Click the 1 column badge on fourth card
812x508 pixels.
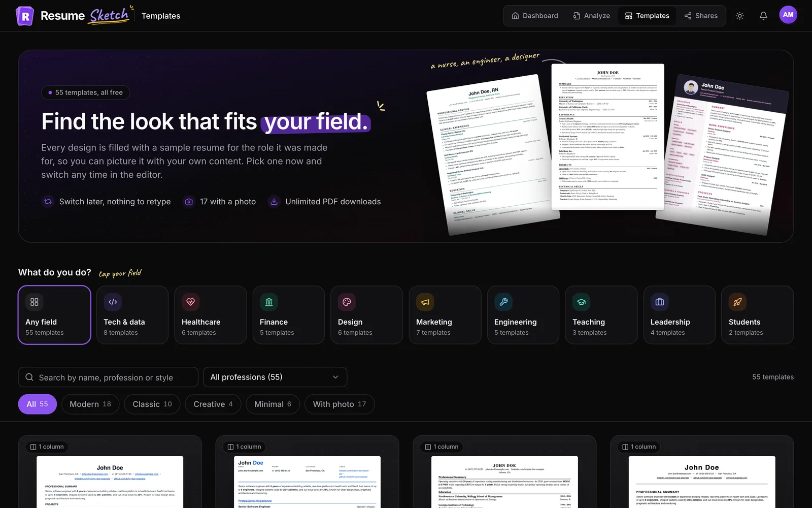(639, 447)
